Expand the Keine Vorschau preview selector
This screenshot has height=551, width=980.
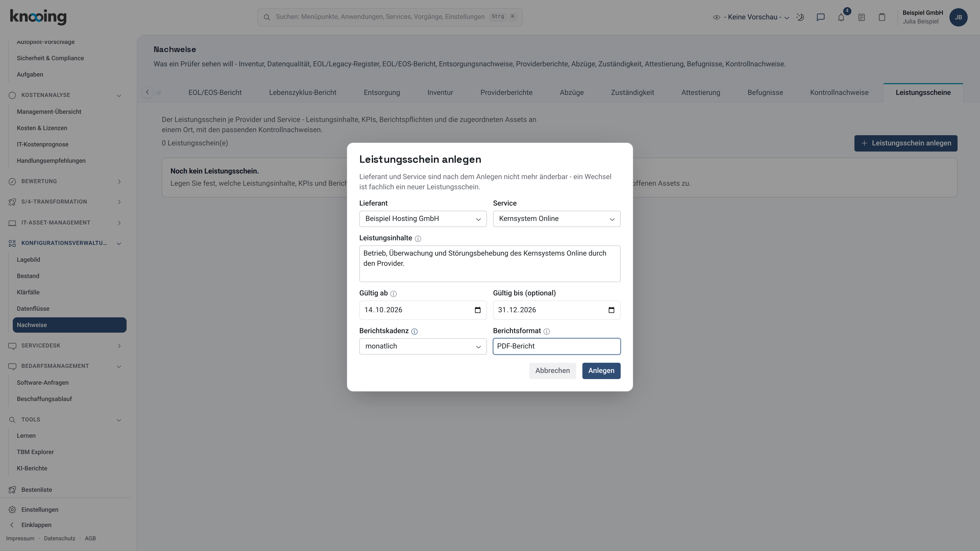tap(751, 17)
